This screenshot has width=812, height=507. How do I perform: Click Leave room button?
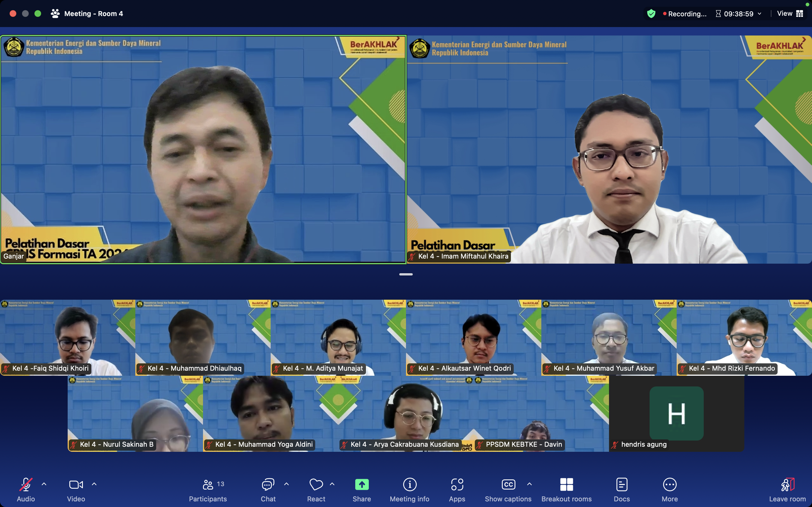click(x=787, y=484)
